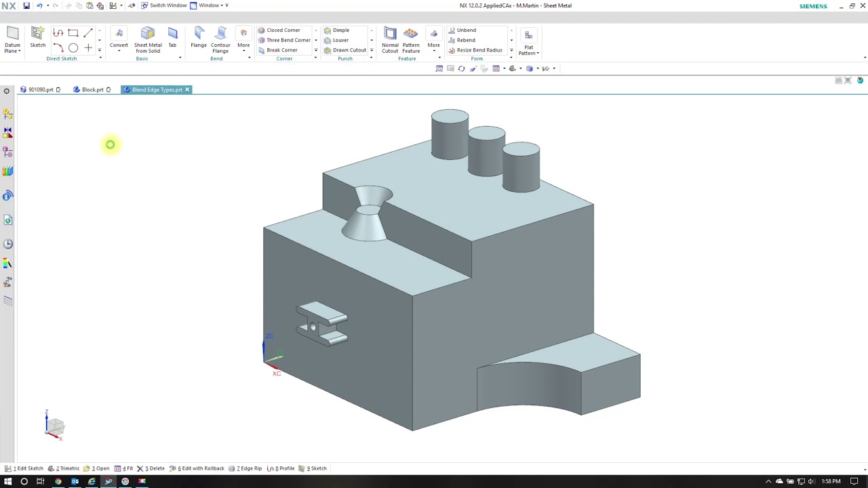This screenshot has width=868, height=488.
Task: Click the Three Bend Corner command
Action: pos(284,40)
